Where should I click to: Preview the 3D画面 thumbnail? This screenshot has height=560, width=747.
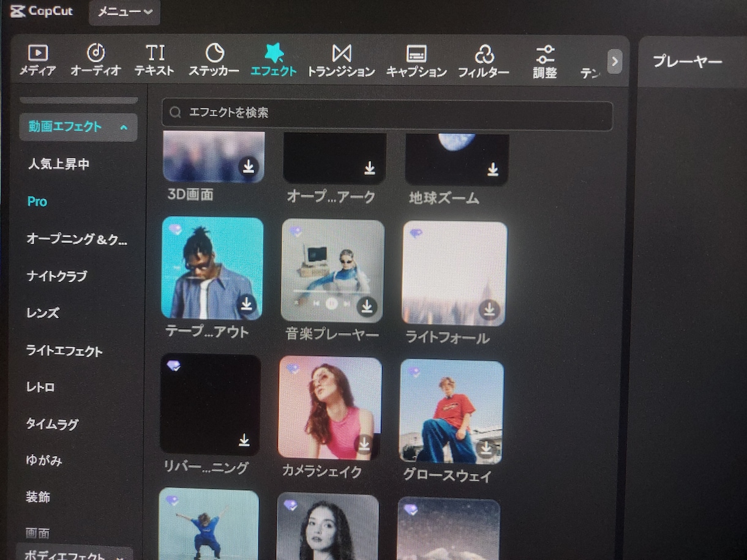click(213, 157)
